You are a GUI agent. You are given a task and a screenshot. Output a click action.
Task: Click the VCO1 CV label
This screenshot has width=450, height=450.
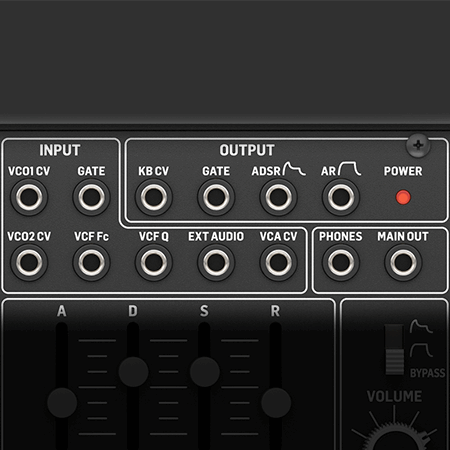29,171
